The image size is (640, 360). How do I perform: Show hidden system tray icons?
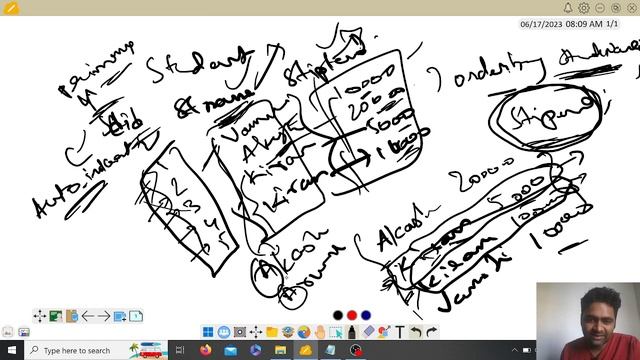point(514,350)
